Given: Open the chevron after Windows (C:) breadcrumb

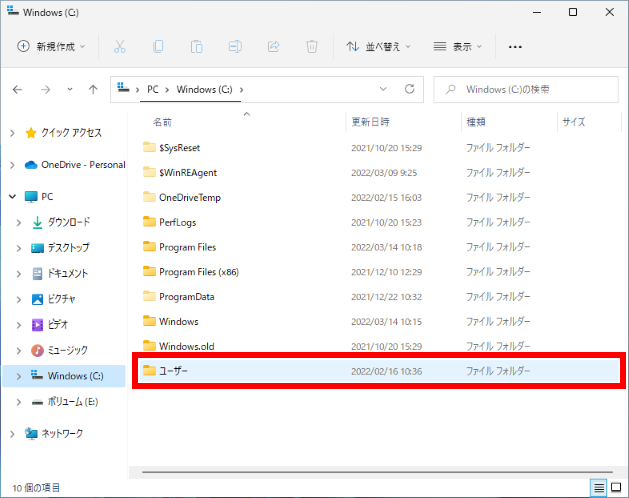Looking at the screenshot, I should 241,89.
